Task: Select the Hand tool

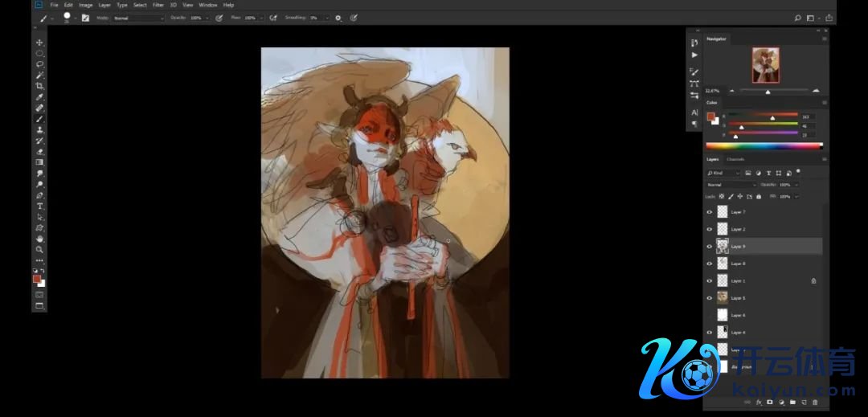Action: coord(39,239)
